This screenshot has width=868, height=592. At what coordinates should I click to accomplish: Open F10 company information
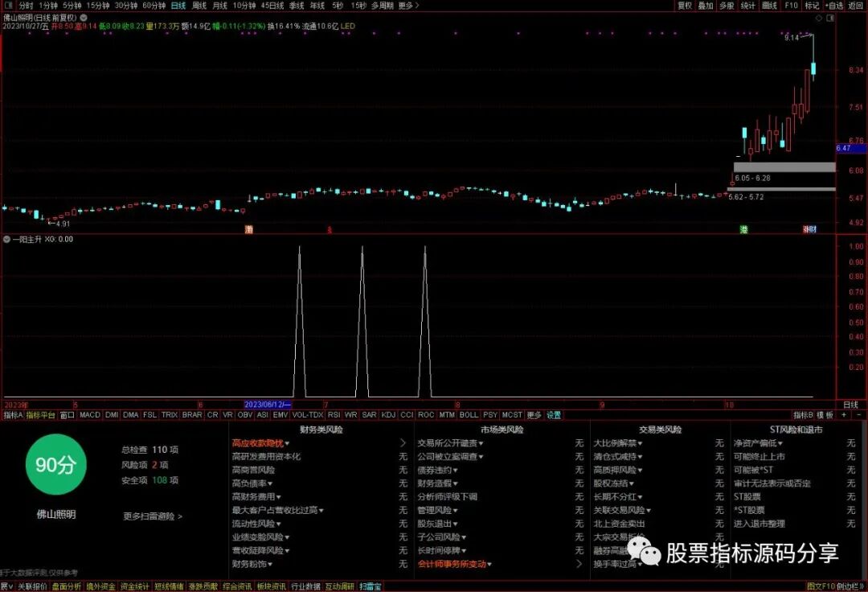(791, 6)
